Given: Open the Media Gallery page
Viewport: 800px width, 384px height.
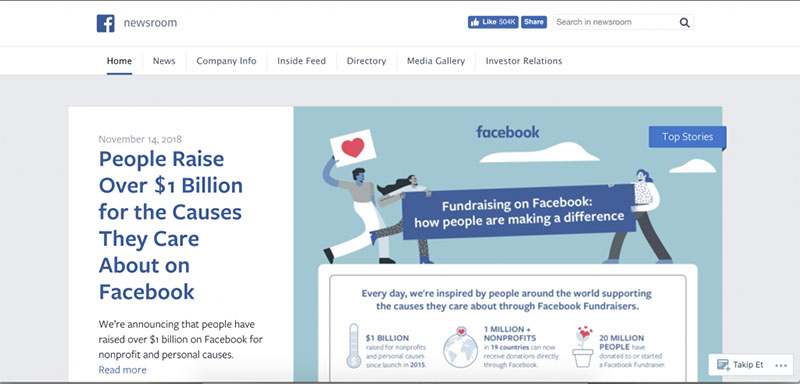Looking at the screenshot, I should (x=436, y=61).
